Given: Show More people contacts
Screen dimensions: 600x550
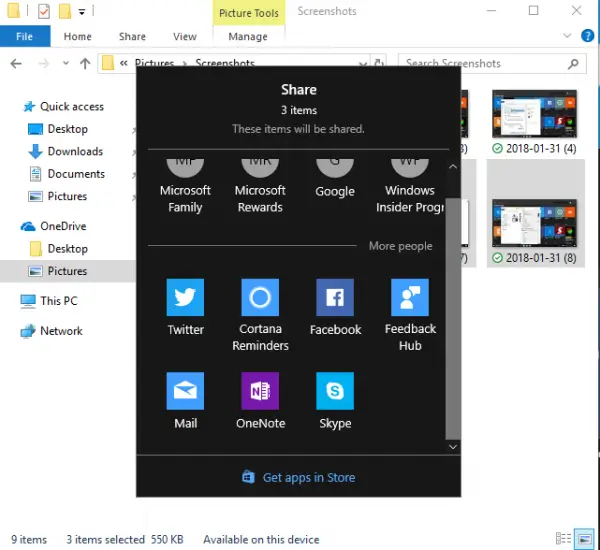Looking at the screenshot, I should [401, 246].
